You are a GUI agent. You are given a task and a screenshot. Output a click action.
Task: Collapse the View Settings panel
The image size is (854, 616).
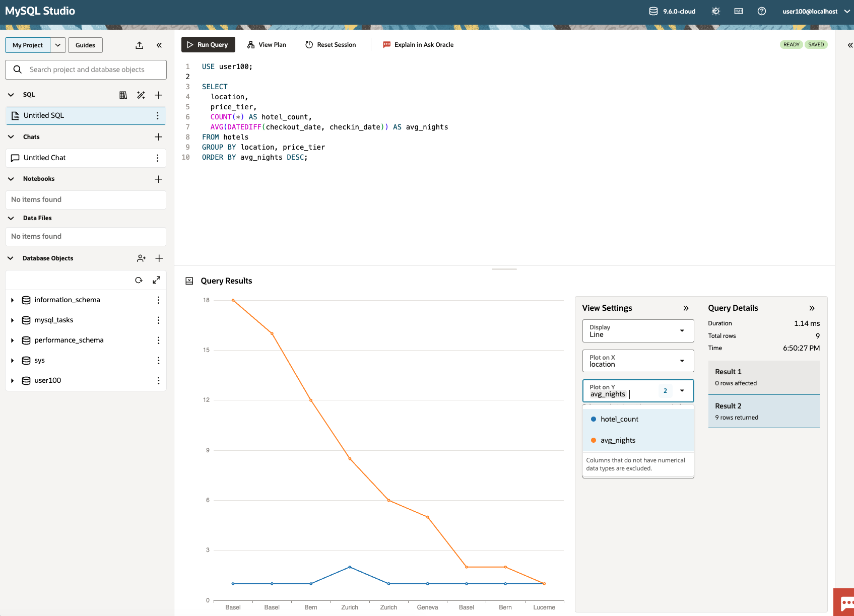click(686, 308)
